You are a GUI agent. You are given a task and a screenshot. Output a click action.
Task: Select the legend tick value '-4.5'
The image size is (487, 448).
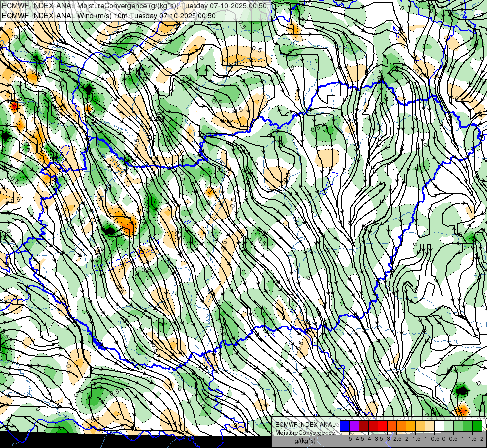(x=359, y=439)
